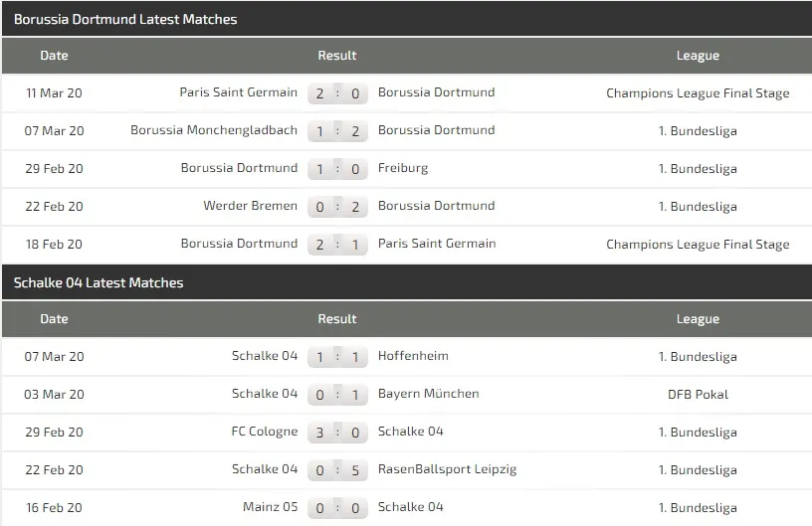Click Werder Bremen team link
This screenshot has height=526, width=812.
click(x=250, y=206)
